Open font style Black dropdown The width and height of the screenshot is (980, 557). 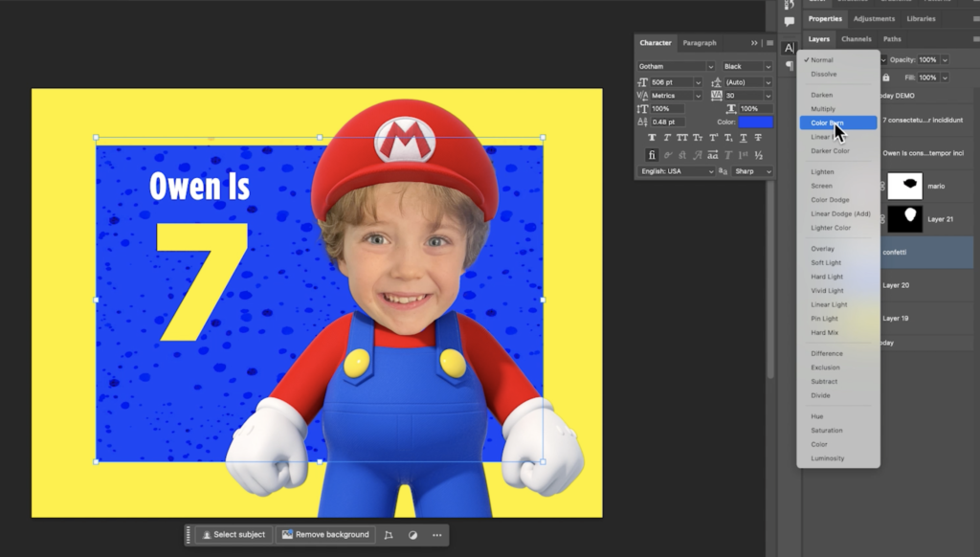tap(768, 66)
